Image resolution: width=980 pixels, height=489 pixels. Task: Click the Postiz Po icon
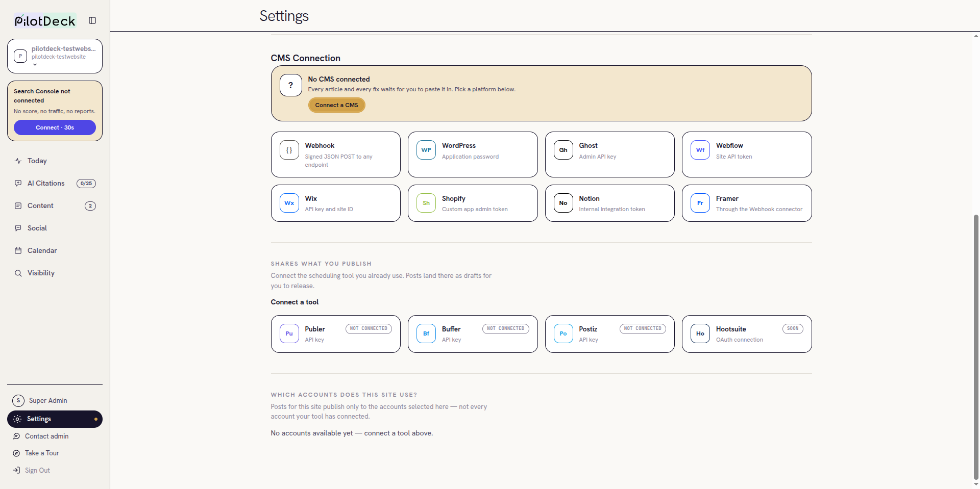coord(563,333)
